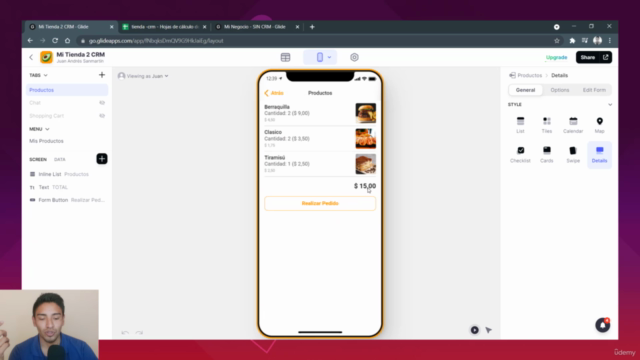640x360 pixels.
Task: Open Viewing as Juan dropdown
Action: pos(143,76)
